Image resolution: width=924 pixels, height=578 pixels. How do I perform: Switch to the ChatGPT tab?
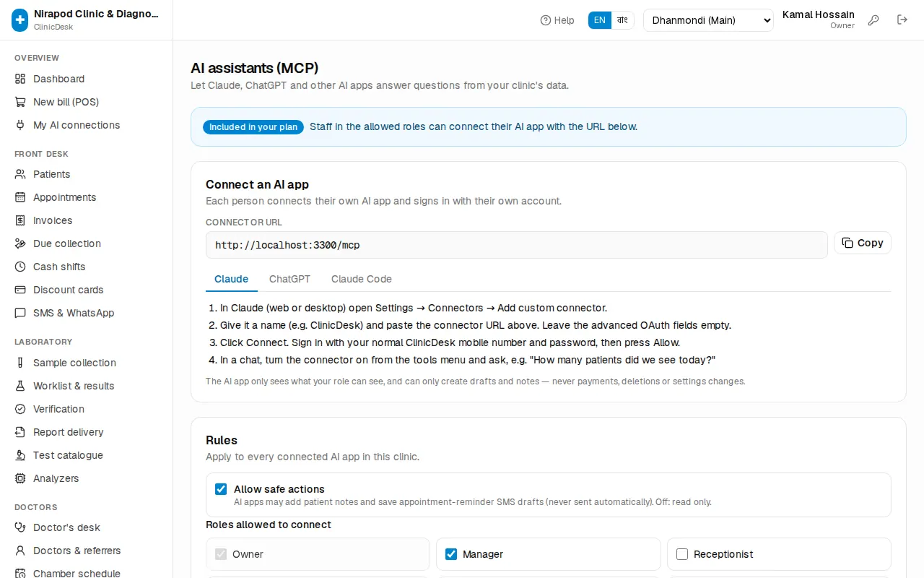click(x=289, y=279)
